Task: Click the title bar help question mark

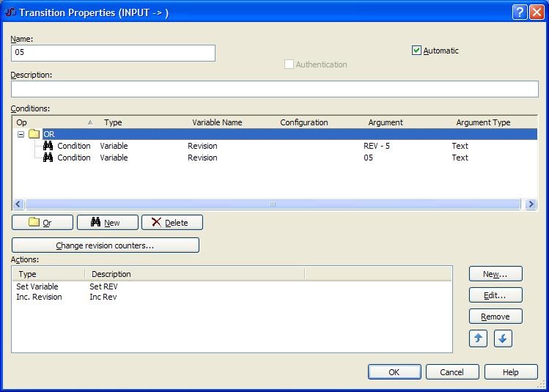Action: point(520,13)
